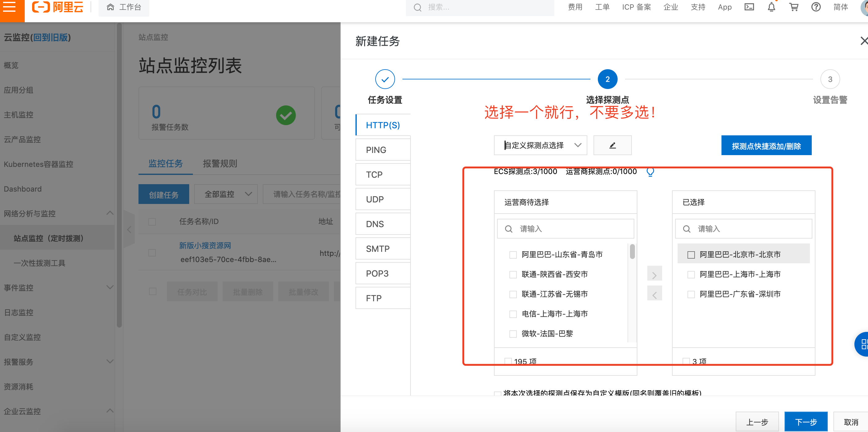
Task: Click the step 3 设置告警 circle
Action: pos(830,79)
